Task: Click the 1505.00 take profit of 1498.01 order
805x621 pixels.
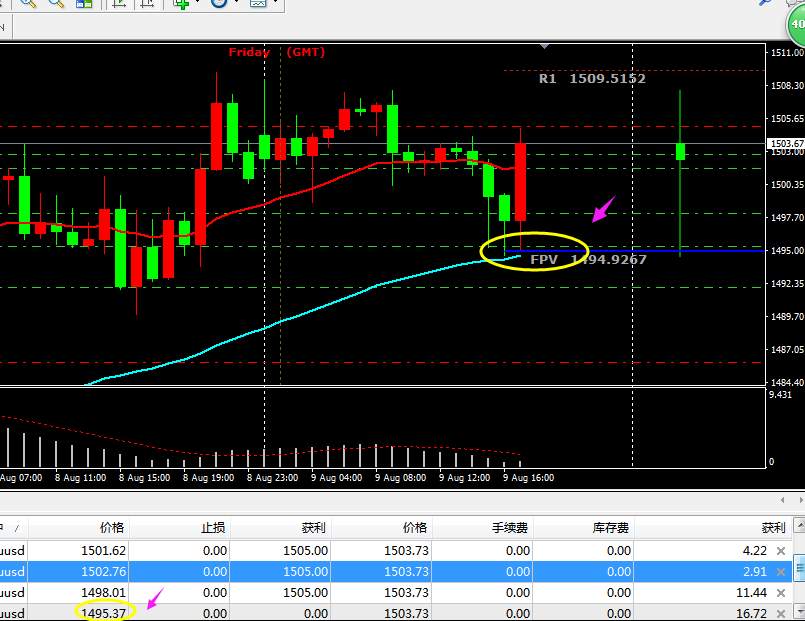Action: point(305,593)
